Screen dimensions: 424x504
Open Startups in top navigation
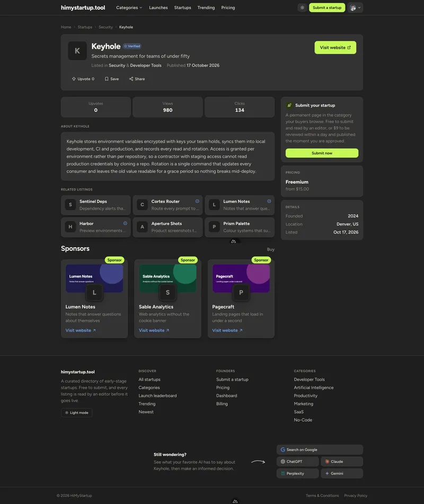182,8
